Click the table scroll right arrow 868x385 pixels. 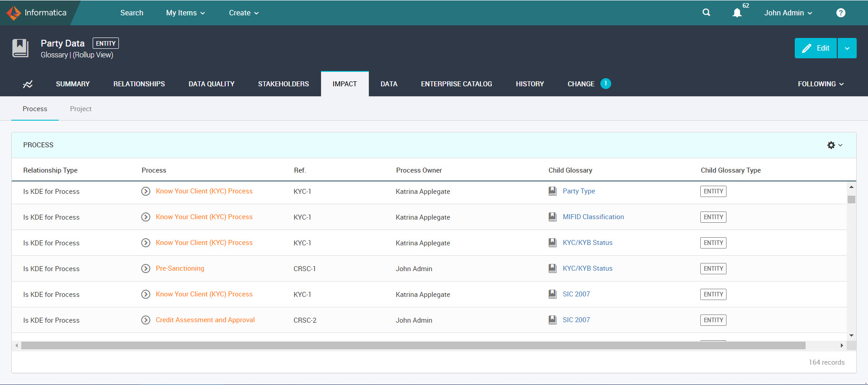[x=841, y=346]
